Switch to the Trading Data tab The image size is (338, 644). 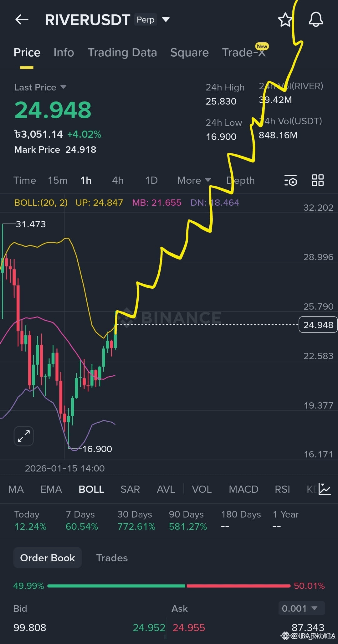pyautogui.click(x=122, y=53)
